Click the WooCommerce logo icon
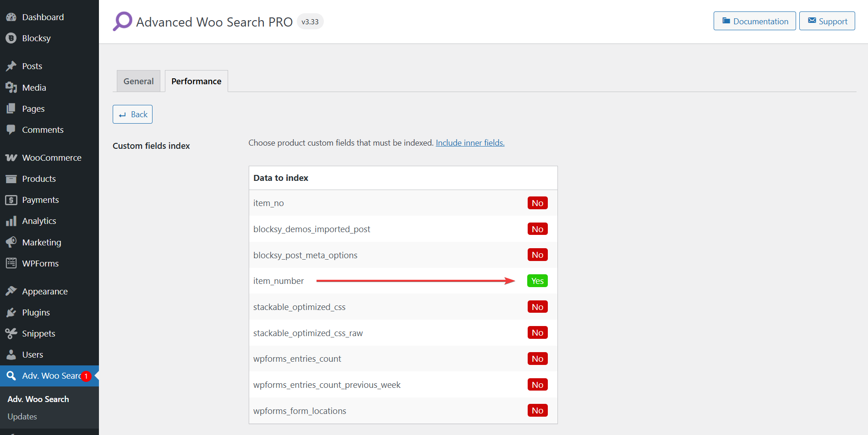This screenshot has height=435, width=868. [11, 158]
